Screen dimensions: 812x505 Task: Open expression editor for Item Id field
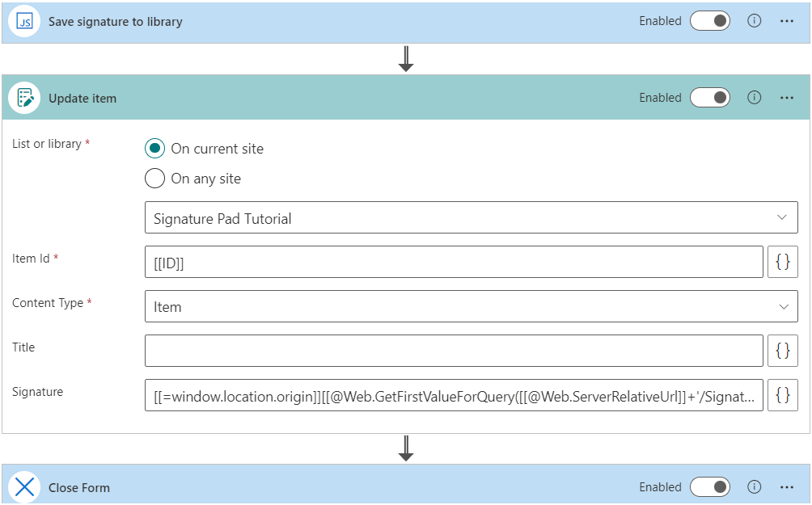pos(782,262)
